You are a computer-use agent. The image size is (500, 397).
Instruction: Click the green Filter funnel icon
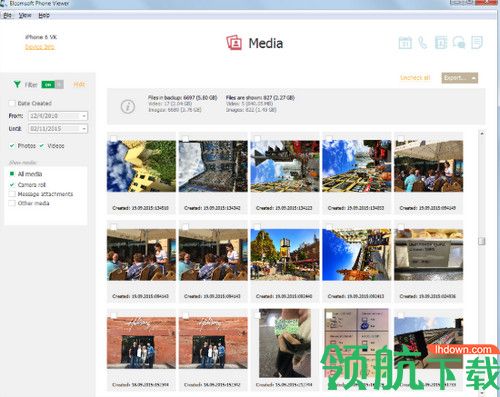(17, 84)
